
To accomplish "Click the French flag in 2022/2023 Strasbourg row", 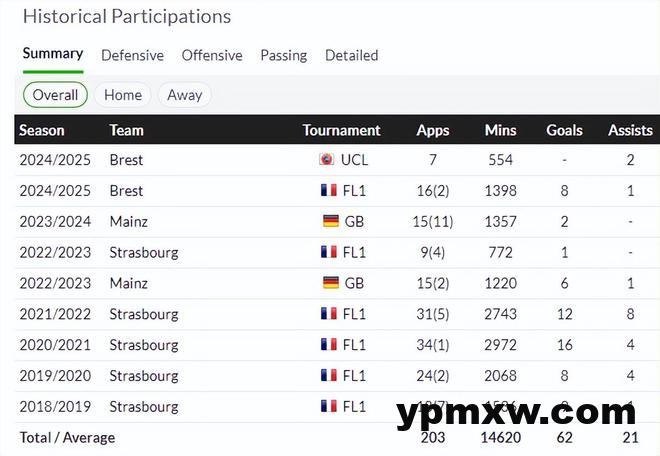I will pos(328,252).
